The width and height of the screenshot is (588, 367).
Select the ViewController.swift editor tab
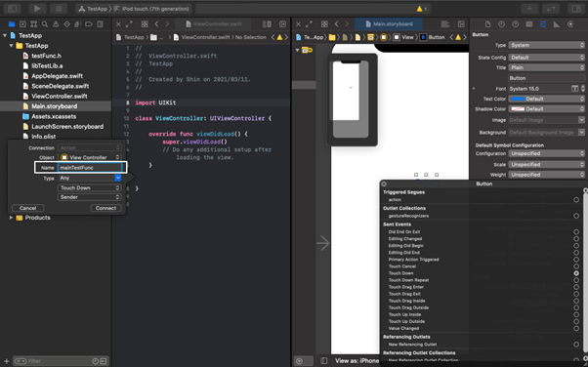tap(214, 24)
